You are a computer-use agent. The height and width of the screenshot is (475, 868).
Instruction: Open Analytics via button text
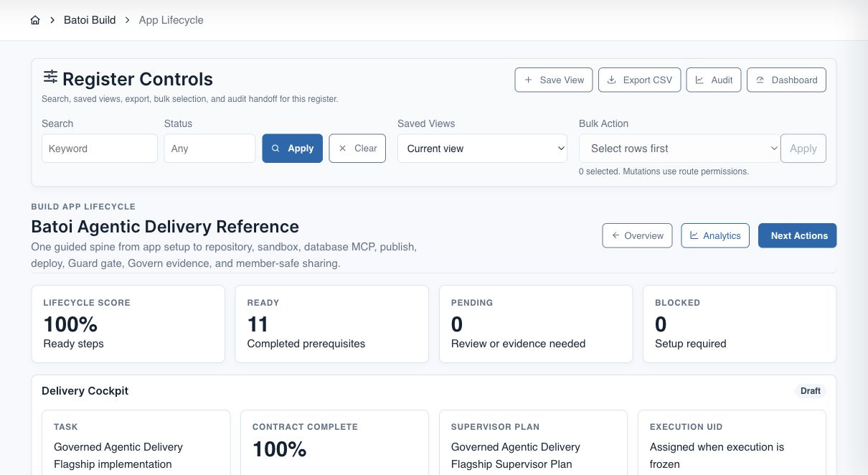(x=722, y=235)
